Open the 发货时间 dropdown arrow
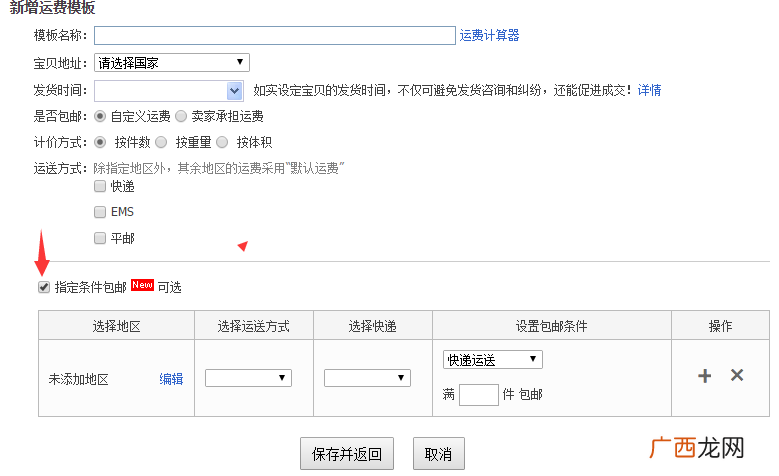 pos(234,91)
